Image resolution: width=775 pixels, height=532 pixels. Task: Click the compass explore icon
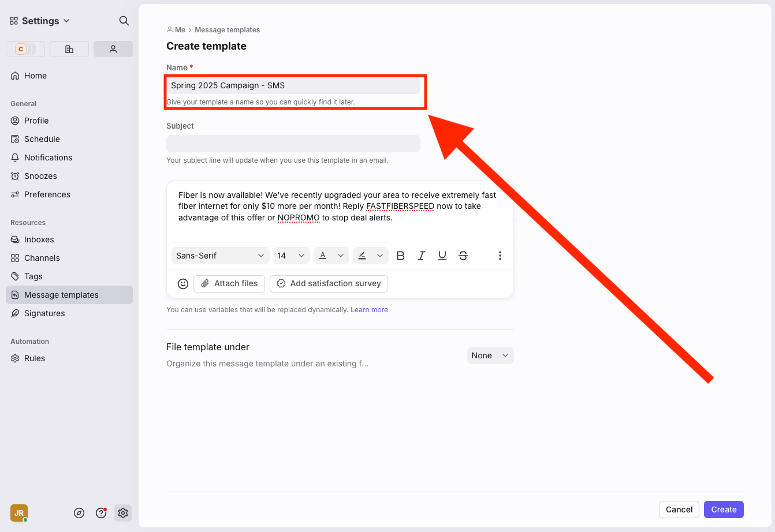(79, 513)
